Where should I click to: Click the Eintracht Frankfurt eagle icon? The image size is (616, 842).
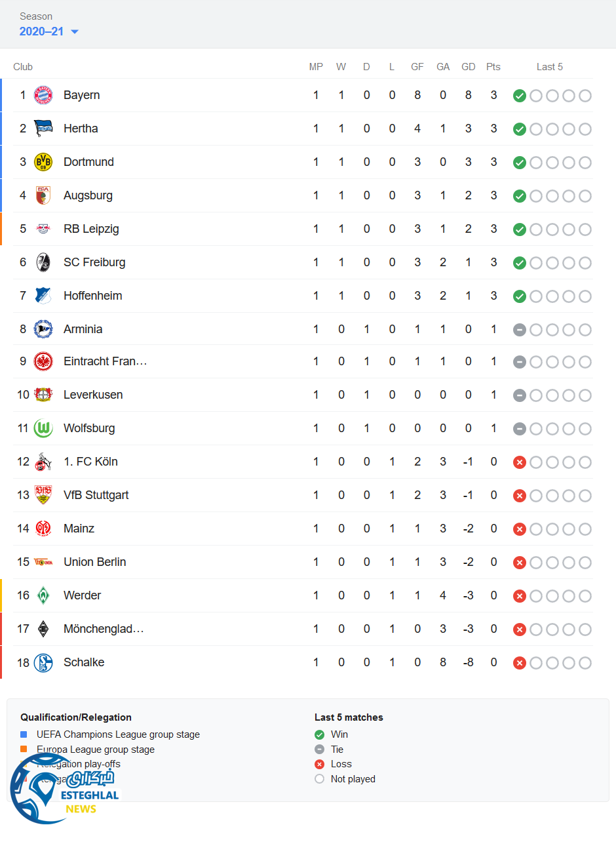tap(43, 361)
